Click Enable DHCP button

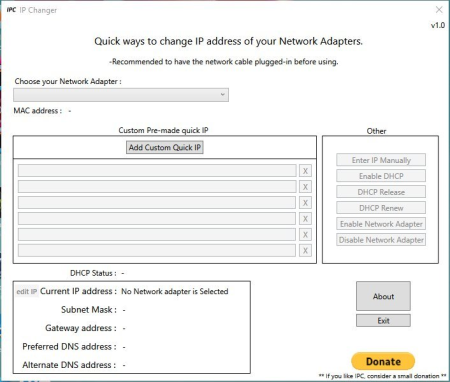(x=381, y=176)
